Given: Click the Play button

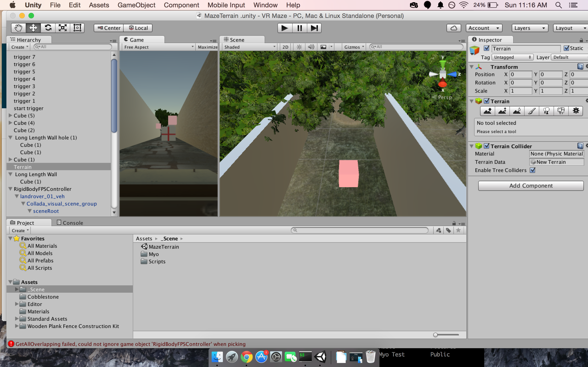Looking at the screenshot, I should 285,28.
